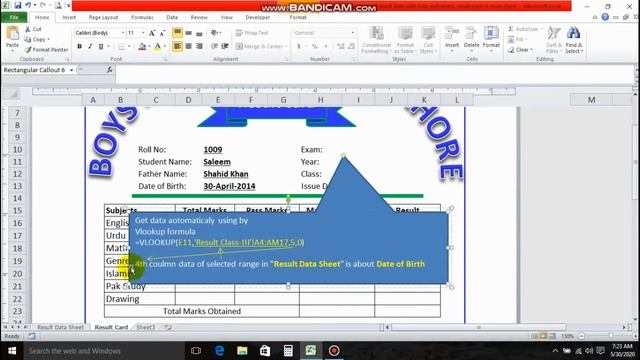Screen dimensions: 640x360
Task: Click the Conditional Formatting button
Action: pos(376,40)
